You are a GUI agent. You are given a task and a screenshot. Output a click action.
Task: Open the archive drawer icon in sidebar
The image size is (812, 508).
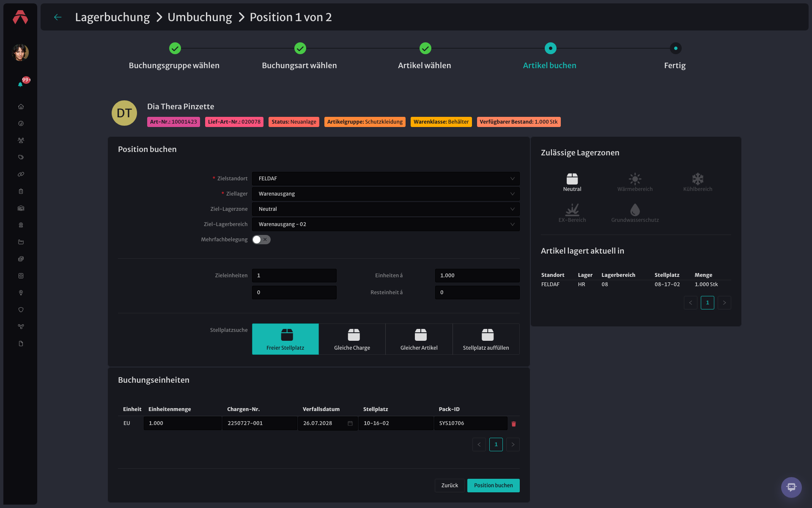[21, 276]
